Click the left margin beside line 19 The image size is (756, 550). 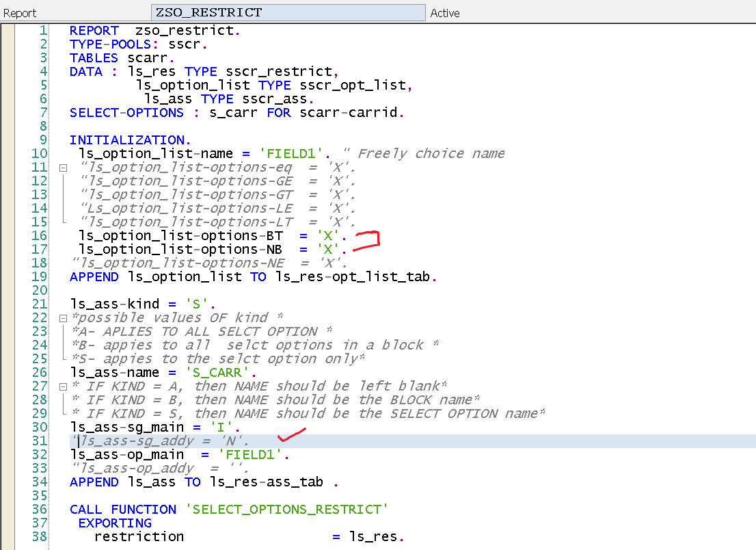pos(8,276)
